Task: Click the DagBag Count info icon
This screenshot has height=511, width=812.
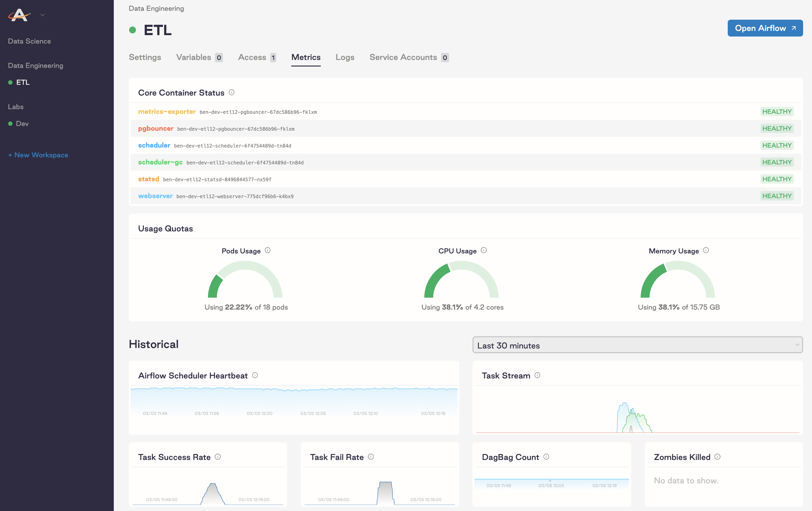Action: [x=546, y=457]
